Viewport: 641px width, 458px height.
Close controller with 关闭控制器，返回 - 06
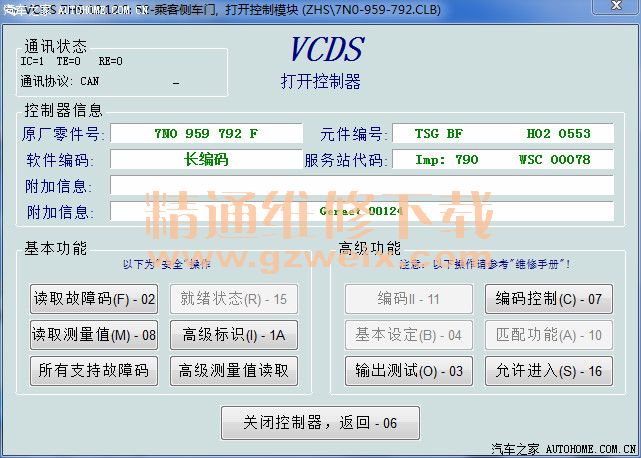point(320,423)
